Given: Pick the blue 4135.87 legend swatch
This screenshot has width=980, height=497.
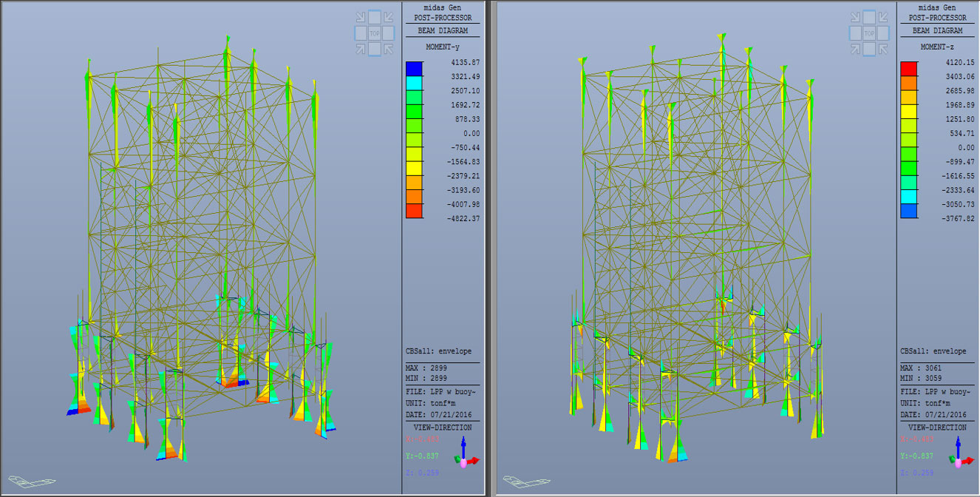Looking at the screenshot, I should pos(415,70).
